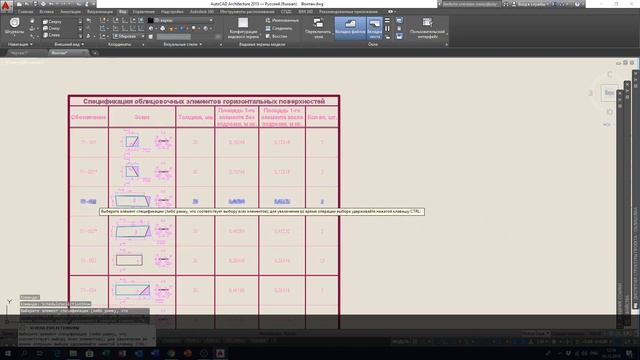640x360 pixels.
Task: Select the Bottom view (Снизу)
Action: click(x=51, y=28)
